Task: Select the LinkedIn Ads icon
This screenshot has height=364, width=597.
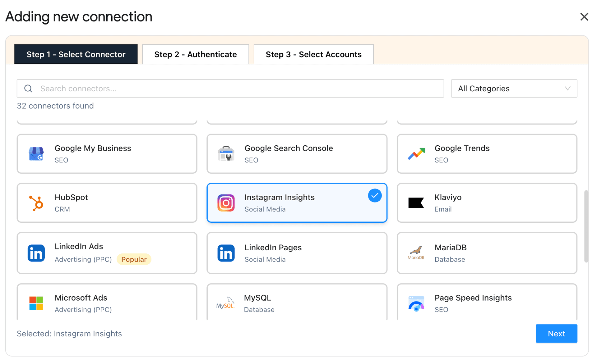Action: coord(36,253)
